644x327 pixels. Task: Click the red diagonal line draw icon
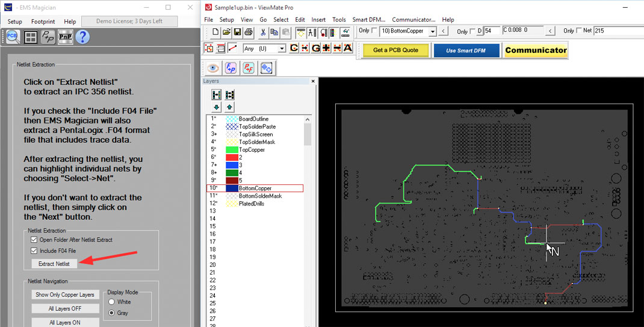[232, 48]
